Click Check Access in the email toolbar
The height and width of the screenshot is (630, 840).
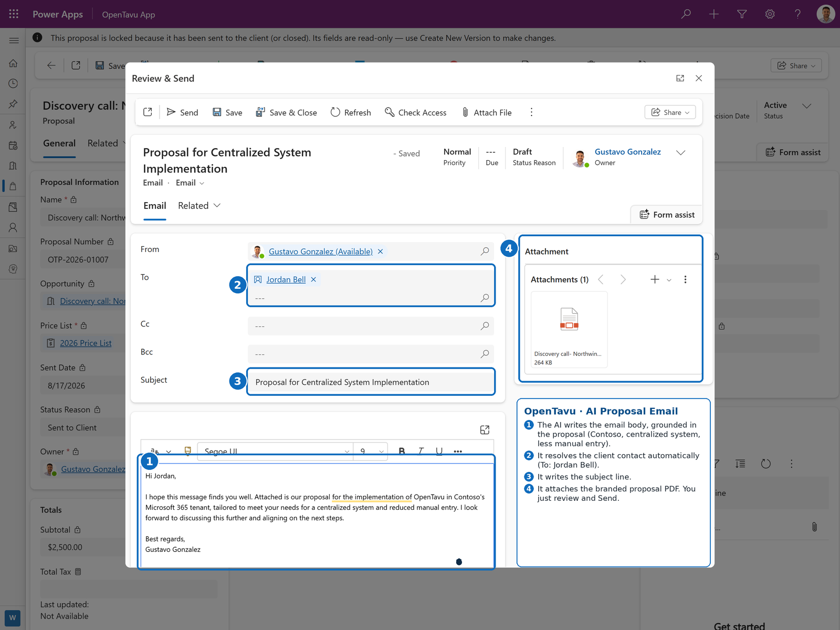pos(415,112)
